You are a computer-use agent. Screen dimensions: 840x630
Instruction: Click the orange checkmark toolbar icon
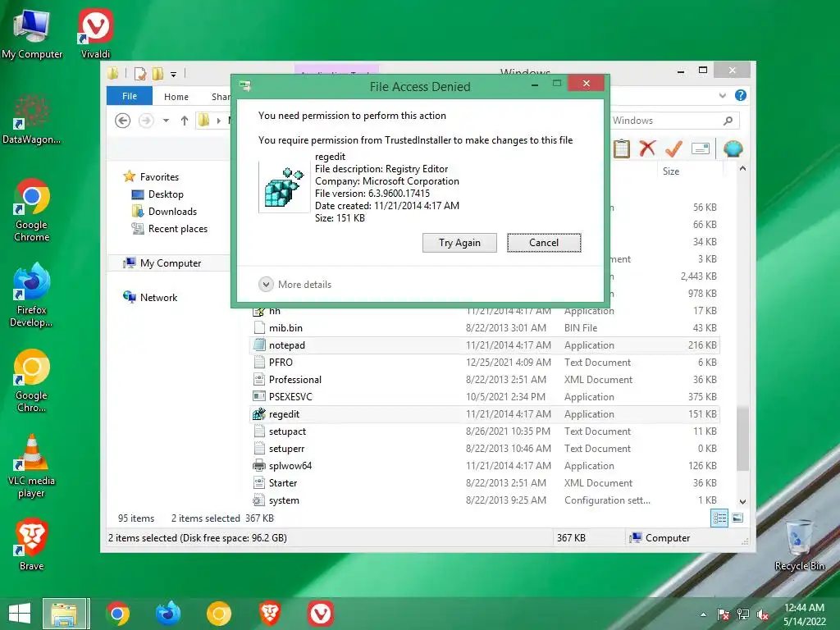click(673, 148)
